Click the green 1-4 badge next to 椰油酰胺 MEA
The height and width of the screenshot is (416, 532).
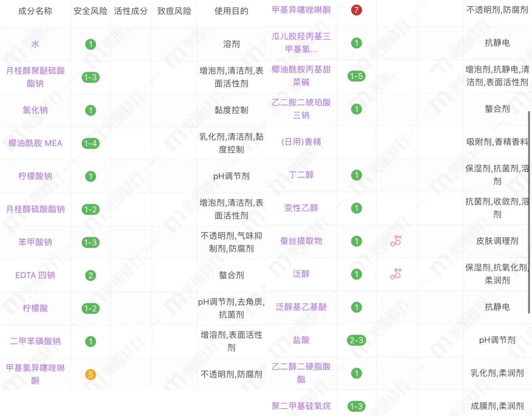[x=90, y=143]
